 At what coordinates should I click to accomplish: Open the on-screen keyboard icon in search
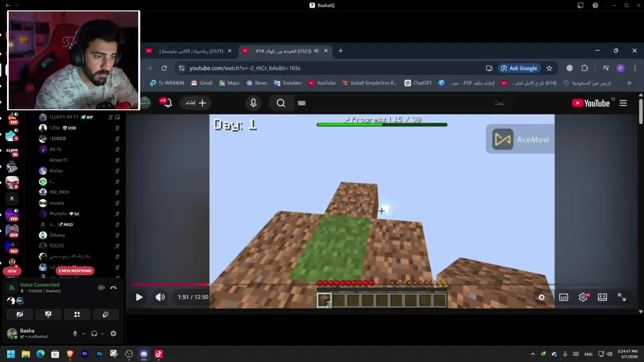(301, 103)
